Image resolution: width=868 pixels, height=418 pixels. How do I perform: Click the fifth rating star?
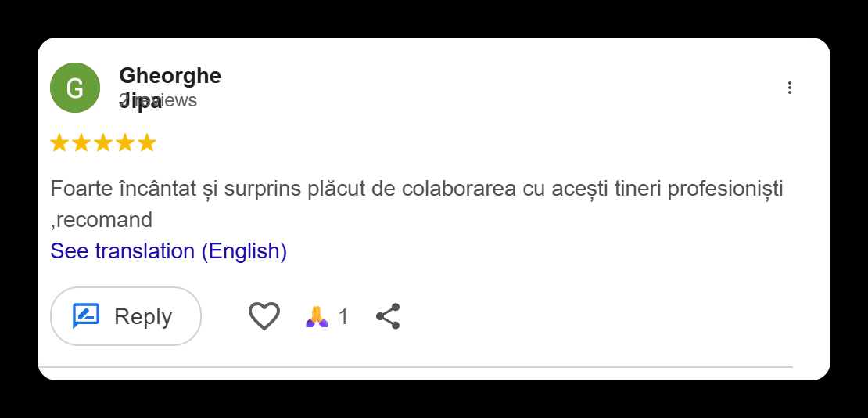coord(147,143)
